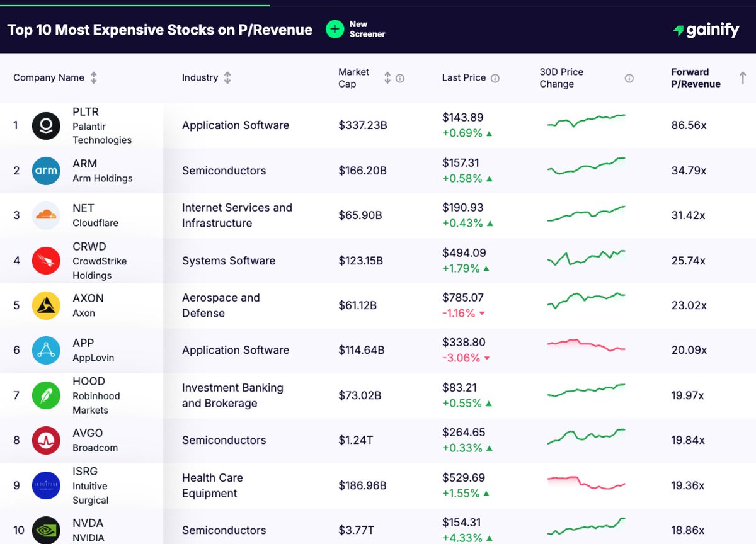The height and width of the screenshot is (544, 756).
Task: Click Investment Banking and Brokerage cell
Action: 232,395
